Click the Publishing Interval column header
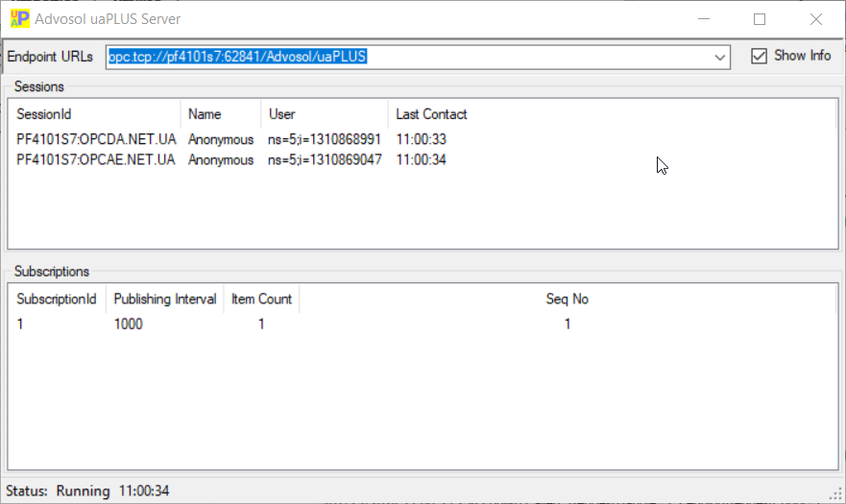The image size is (846, 504). click(x=165, y=299)
